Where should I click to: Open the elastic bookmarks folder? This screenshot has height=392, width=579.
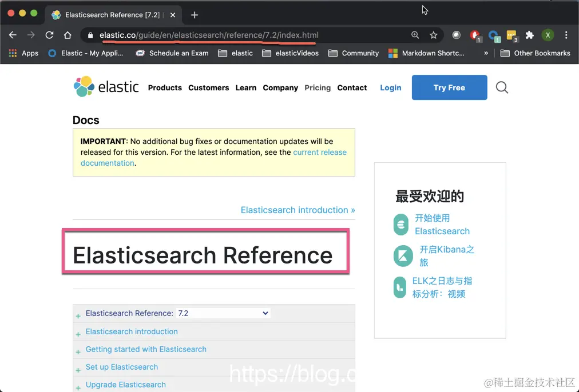tap(235, 53)
